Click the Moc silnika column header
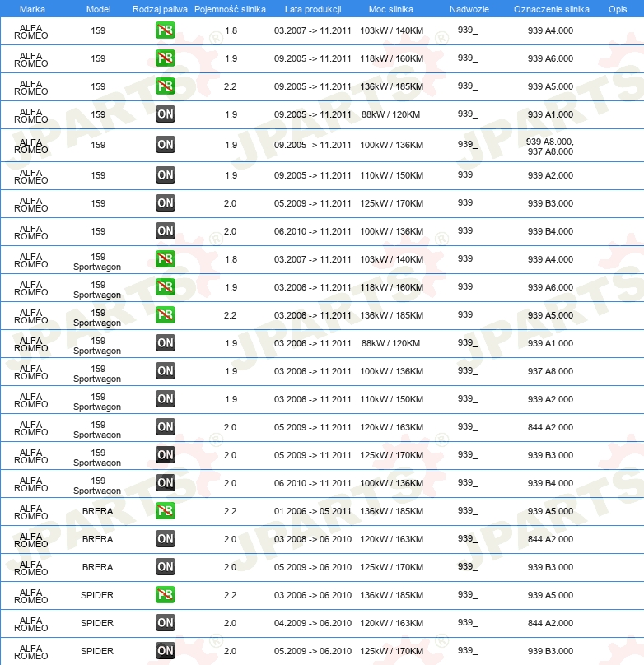The height and width of the screenshot is (665, 644). click(390, 9)
